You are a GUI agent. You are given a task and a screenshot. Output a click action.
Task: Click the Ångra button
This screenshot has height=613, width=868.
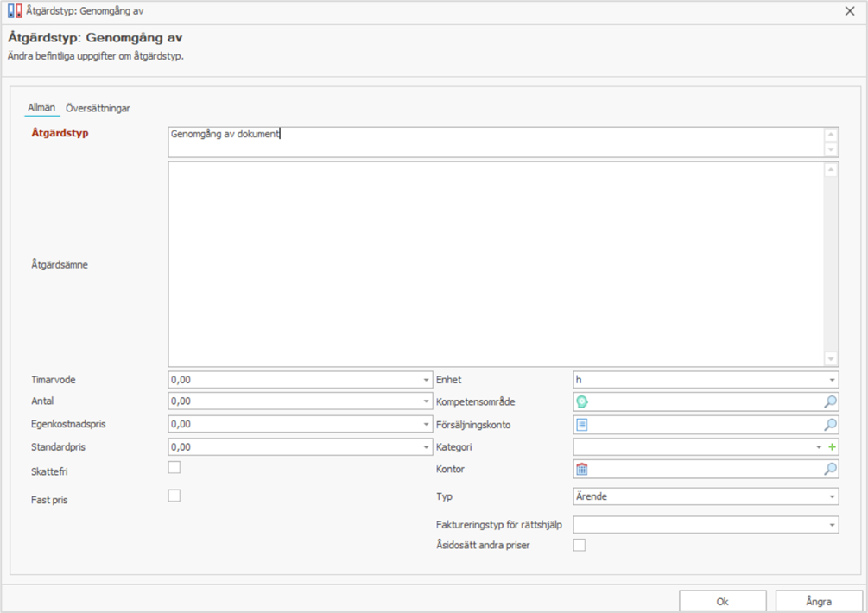[819, 602]
